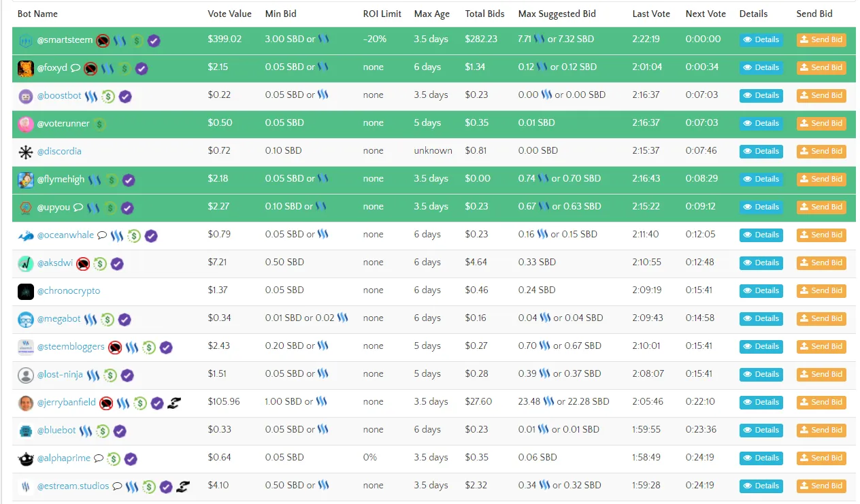The image size is (860, 504).
Task: Send a bid to @jerrybanfield
Action: (821, 402)
